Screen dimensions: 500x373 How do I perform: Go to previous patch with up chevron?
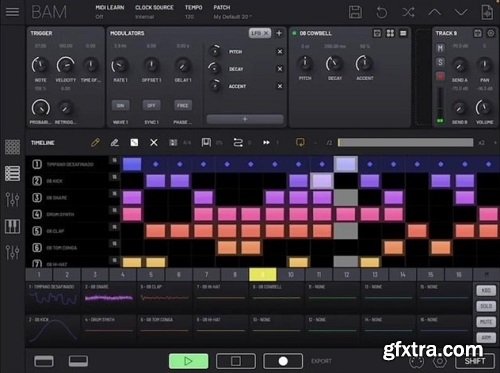click(x=435, y=13)
